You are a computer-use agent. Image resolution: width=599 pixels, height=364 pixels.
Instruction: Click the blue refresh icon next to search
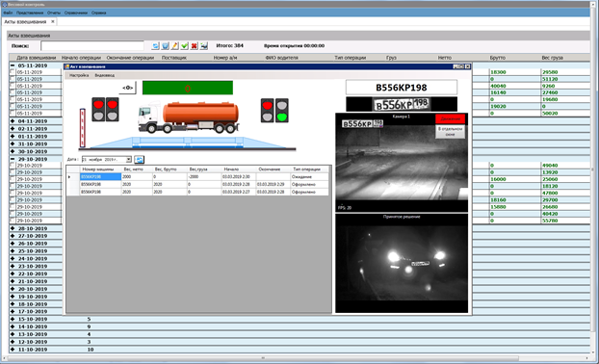[155, 46]
